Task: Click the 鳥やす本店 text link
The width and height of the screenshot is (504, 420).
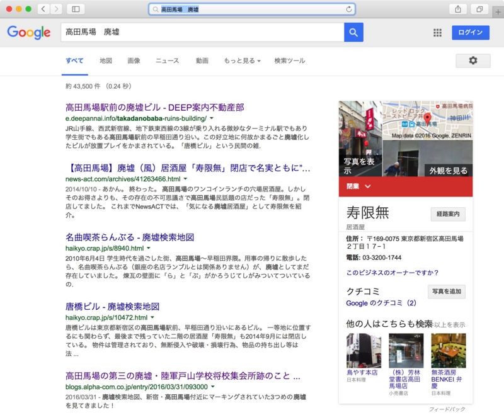Action: (x=362, y=372)
